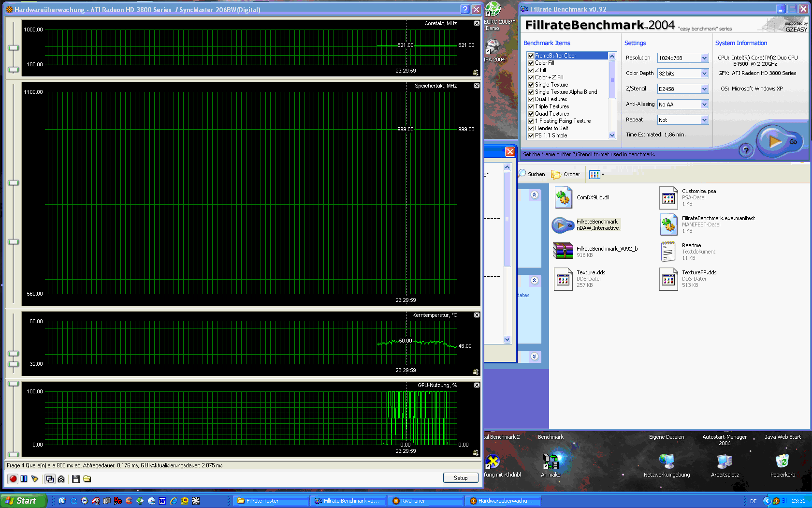Uncheck the FrameBuffer Clear benchmark item
Viewport: 812px width, 508px height.
pyautogui.click(x=531, y=56)
